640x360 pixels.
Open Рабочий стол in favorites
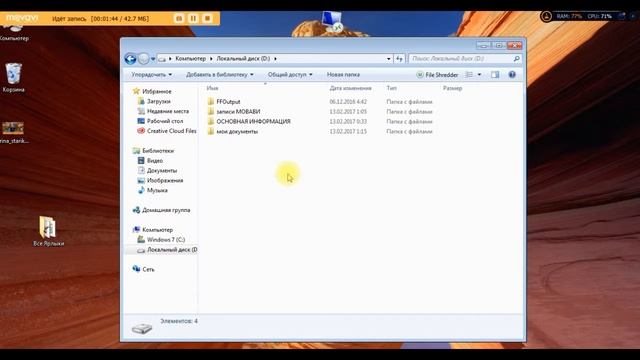coord(165,121)
